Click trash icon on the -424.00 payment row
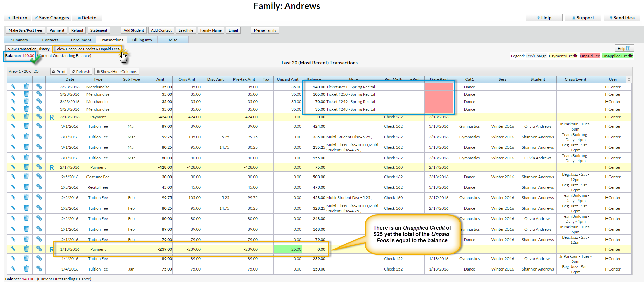Viewport: 644px width, 282px height. tap(26, 117)
